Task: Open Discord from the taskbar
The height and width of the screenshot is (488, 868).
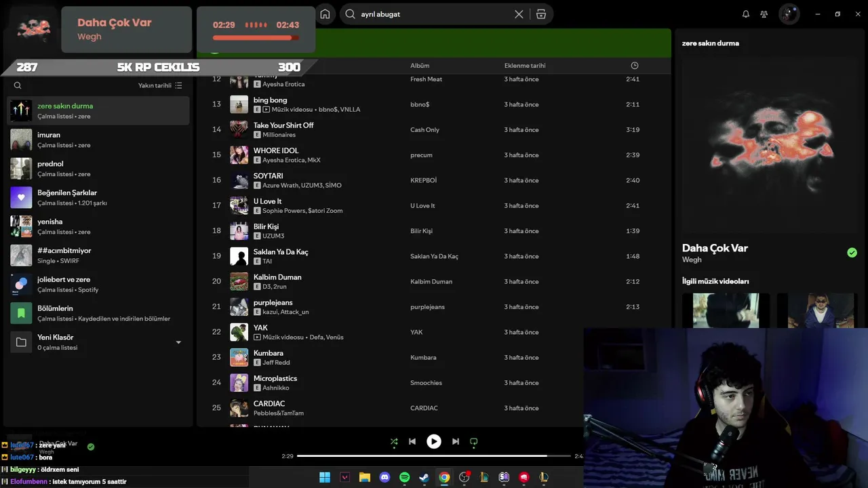Action: (384, 477)
